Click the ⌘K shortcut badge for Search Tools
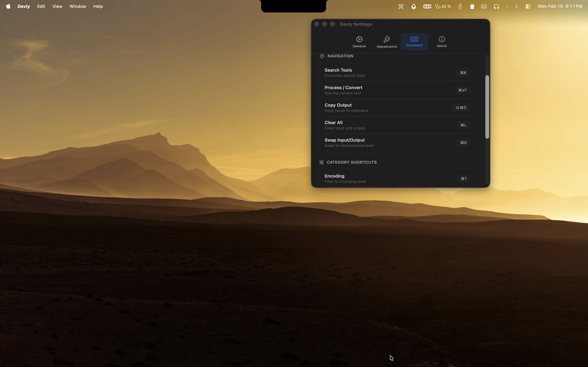The image size is (588, 367). [x=463, y=73]
